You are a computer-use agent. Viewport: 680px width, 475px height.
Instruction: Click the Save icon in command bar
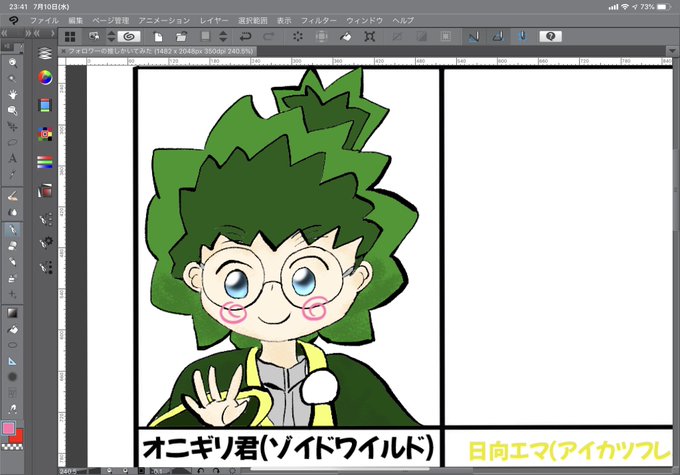[205, 36]
